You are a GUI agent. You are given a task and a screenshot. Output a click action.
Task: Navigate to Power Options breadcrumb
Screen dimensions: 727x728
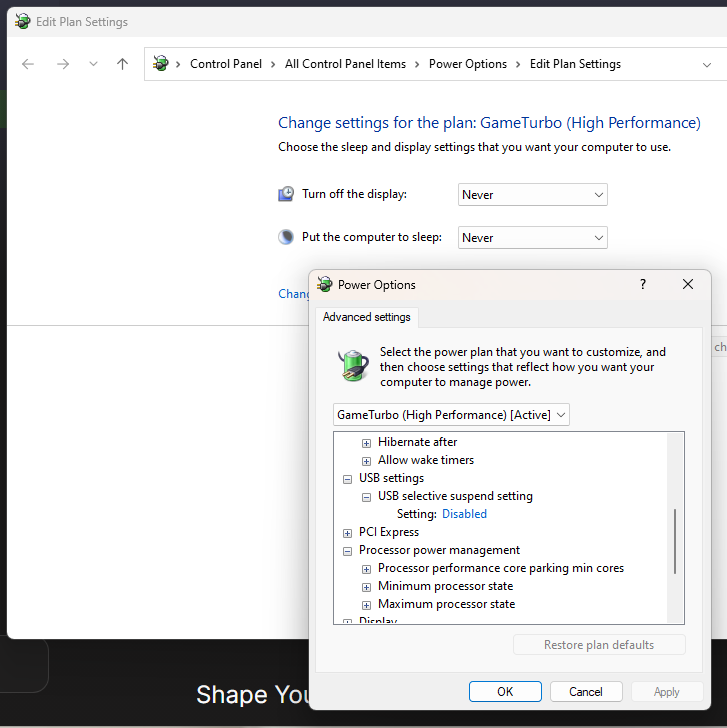[x=467, y=64]
